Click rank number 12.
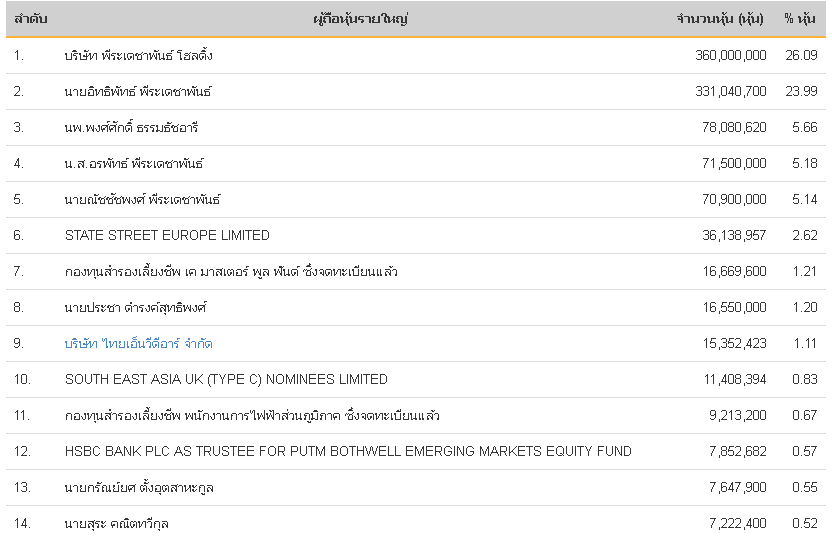This screenshot has height=541, width=832. tap(22, 451)
